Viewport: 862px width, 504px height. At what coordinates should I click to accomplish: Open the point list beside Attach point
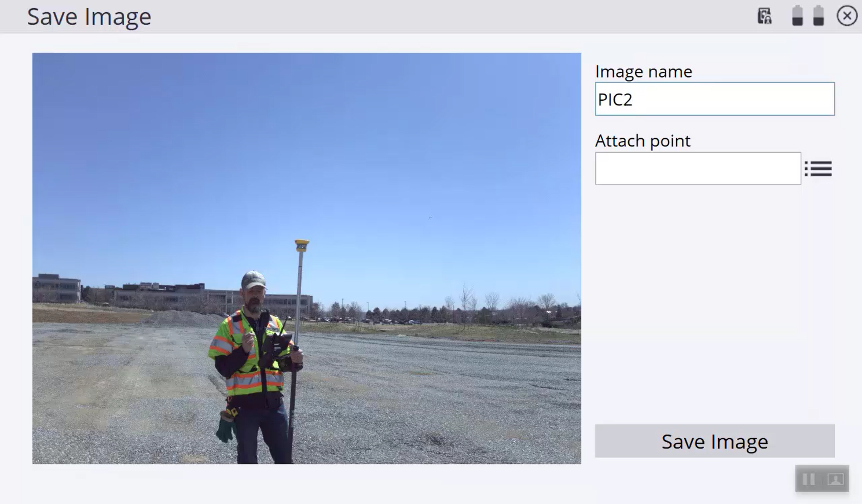coord(818,168)
